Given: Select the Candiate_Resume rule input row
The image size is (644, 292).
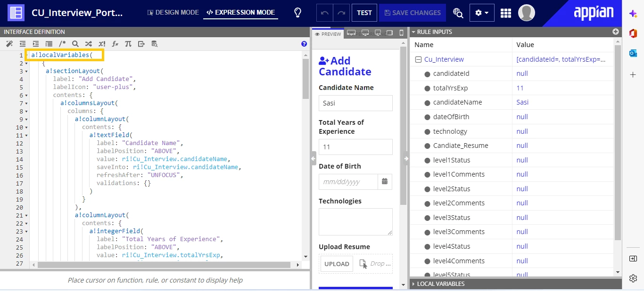Looking at the screenshot, I should click(512, 146).
